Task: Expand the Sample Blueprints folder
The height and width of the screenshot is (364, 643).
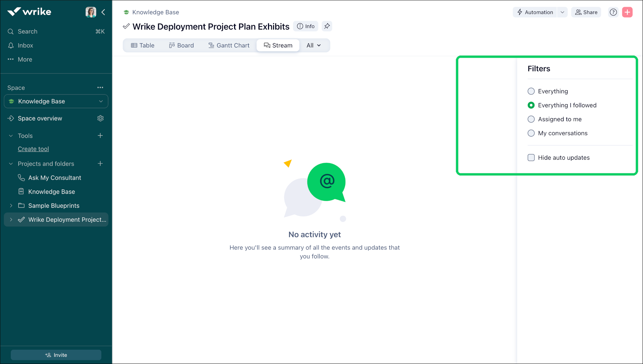Action: 11,206
